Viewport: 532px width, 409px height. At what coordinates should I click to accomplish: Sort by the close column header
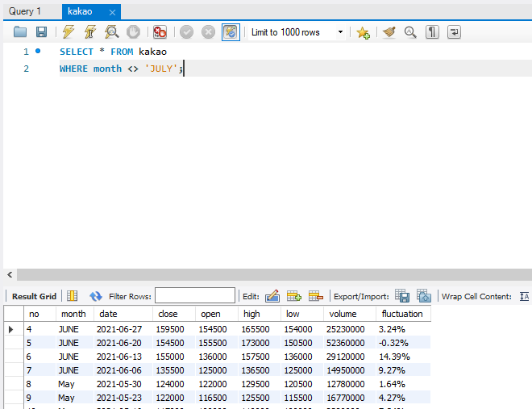[x=174, y=314]
